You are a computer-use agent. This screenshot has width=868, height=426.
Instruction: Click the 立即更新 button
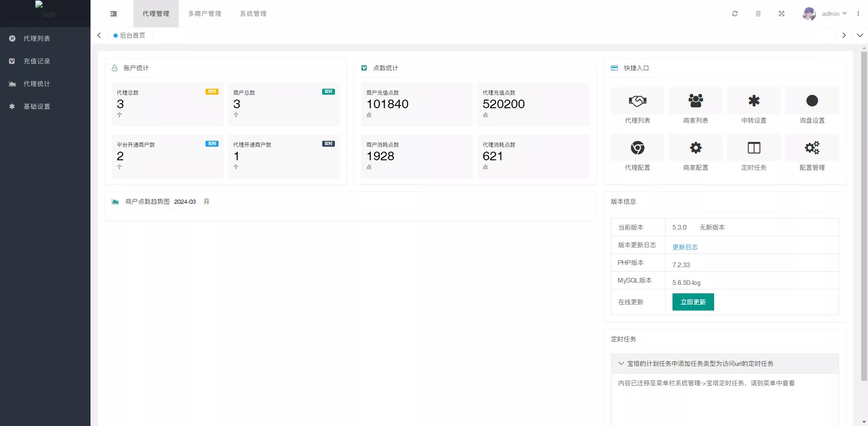[x=693, y=302]
